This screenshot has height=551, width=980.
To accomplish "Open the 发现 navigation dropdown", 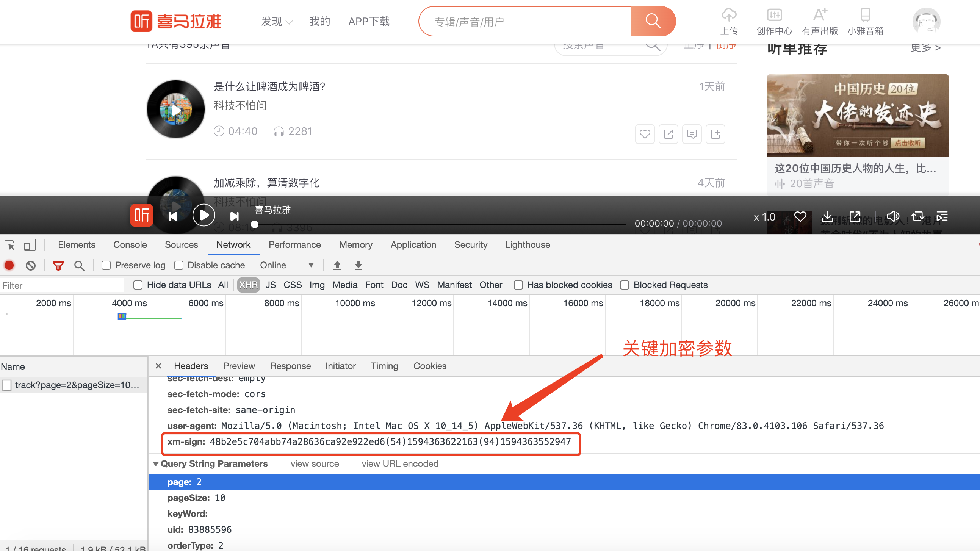I will click(277, 21).
